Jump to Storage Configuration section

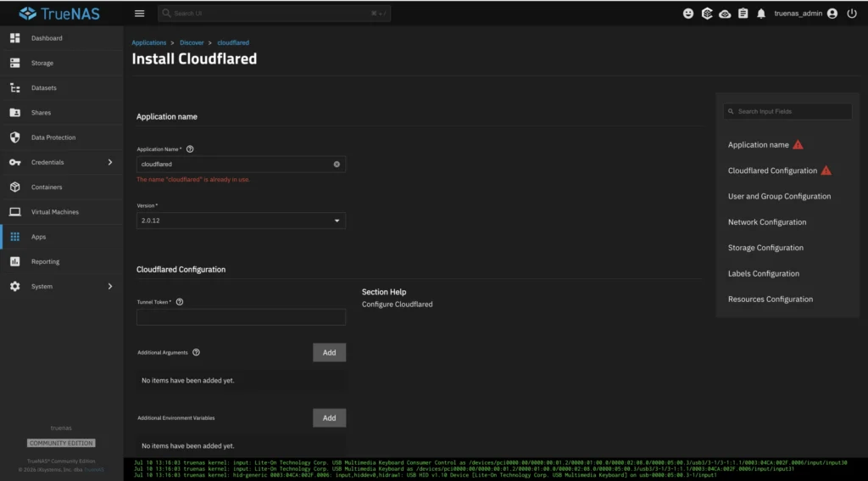coord(765,248)
